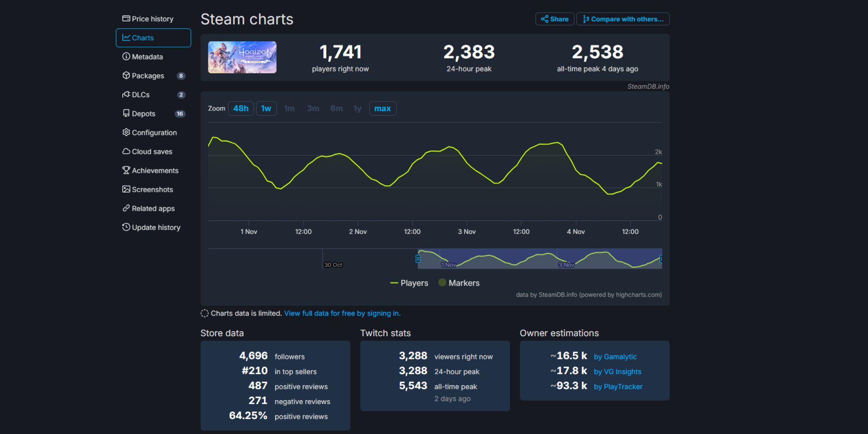Open the Achievements menu item
Image resolution: width=868 pixels, height=434 pixels.
[153, 170]
